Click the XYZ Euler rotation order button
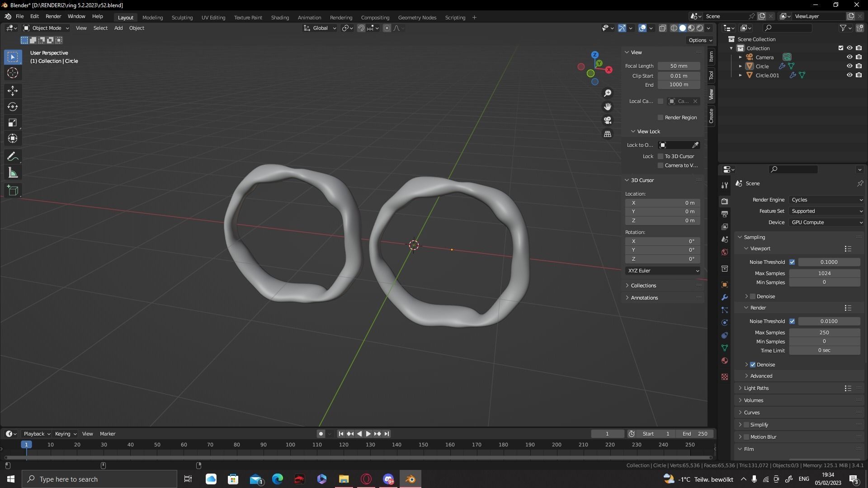This screenshot has height=488, width=868. [x=662, y=271]
